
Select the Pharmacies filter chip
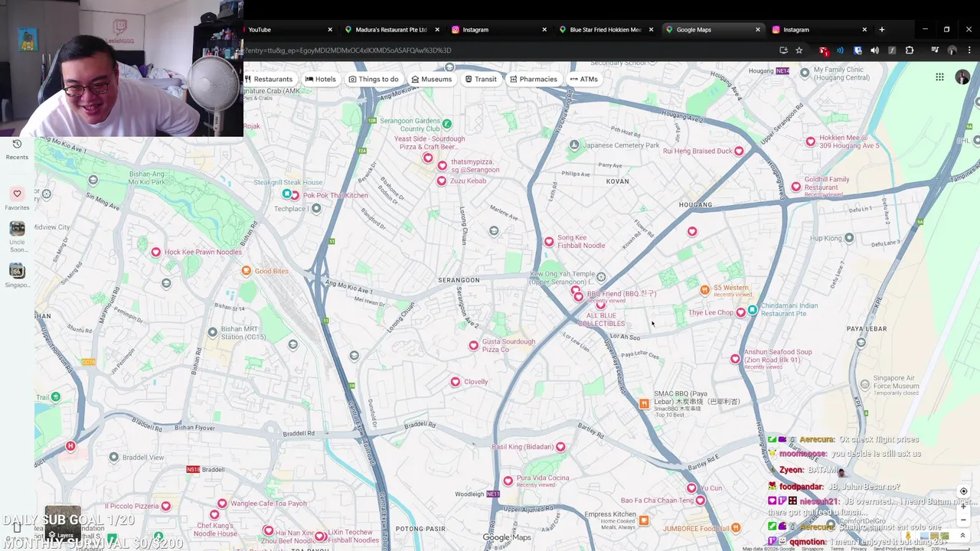coord(534,79)
